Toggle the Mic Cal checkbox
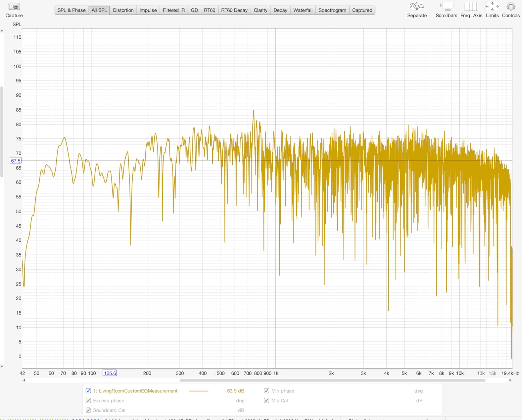Viewport: 522px width, 420px height. (266, 400)
